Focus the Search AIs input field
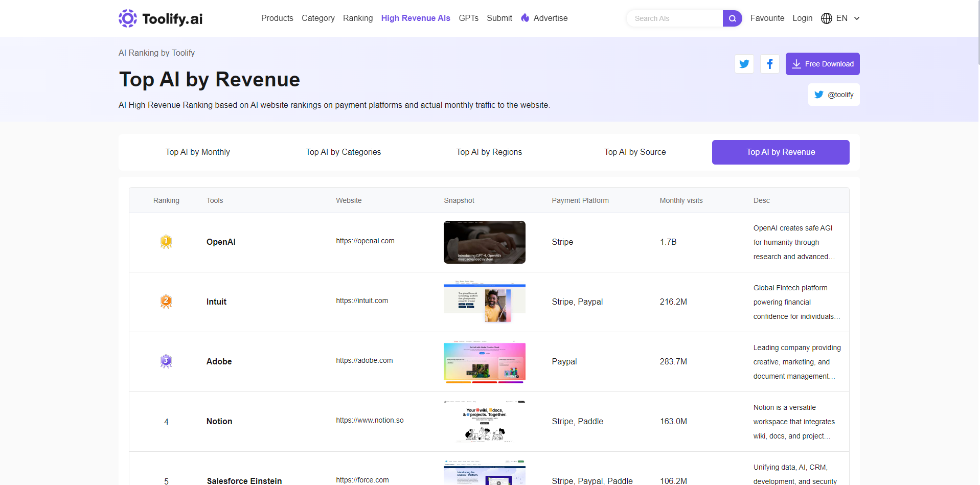Image resolution: width=980 pixels, height=485 pixels. [x=675, y=18]
